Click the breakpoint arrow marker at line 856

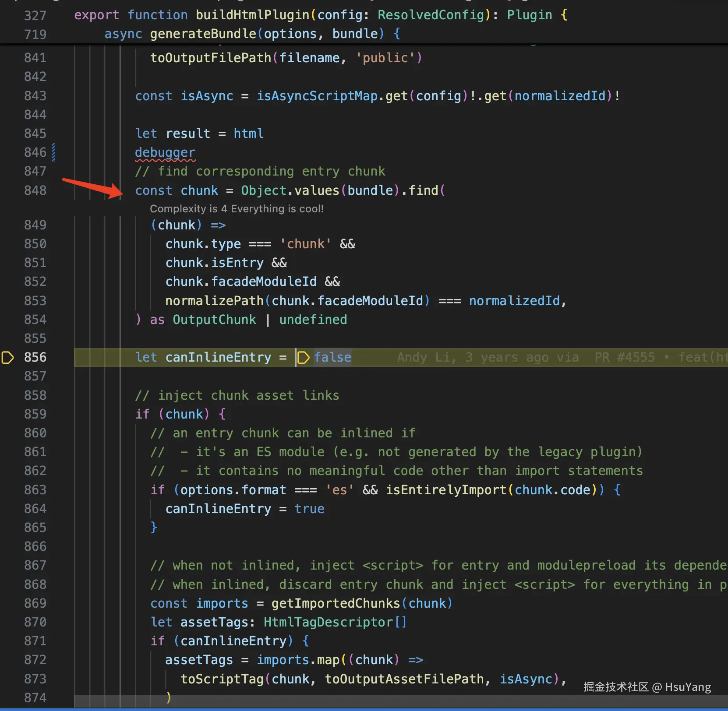8,357
